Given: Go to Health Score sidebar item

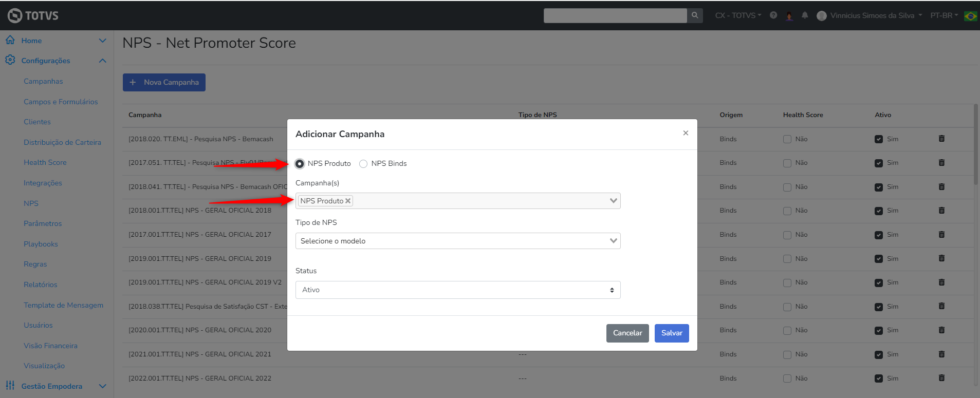Looking at the screenshot, I should [45, 162].
